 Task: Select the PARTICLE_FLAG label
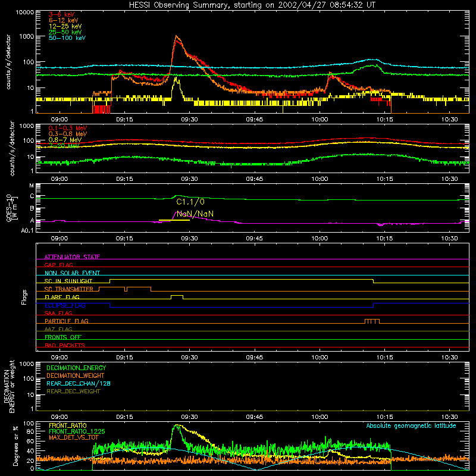67,321
